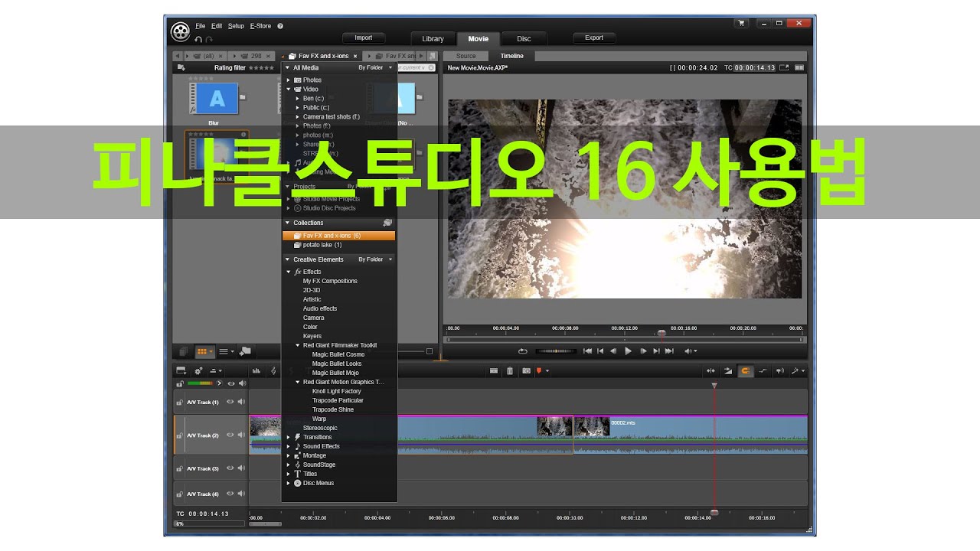Open timeline settings gear icon

click(x=199, y=371)
